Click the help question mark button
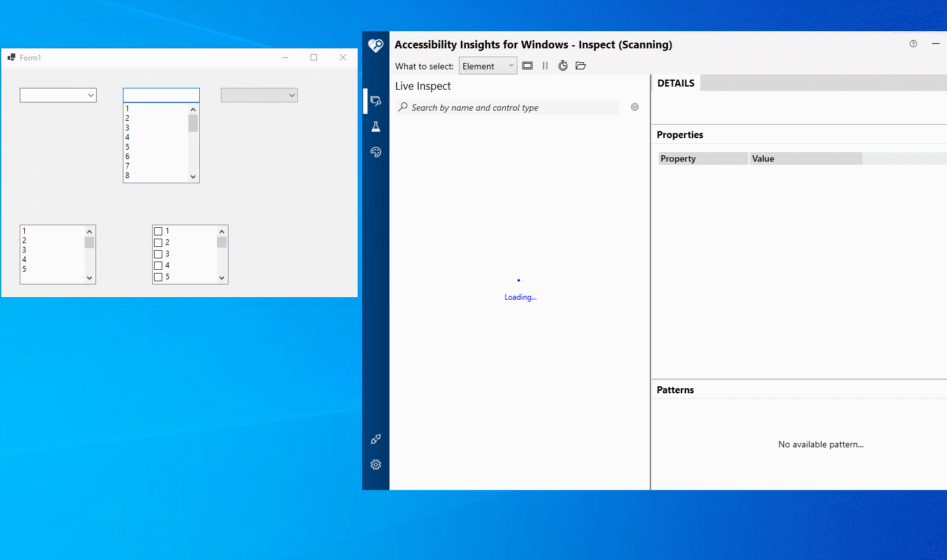This screenshot has height=560, width=947. point(913,43)
